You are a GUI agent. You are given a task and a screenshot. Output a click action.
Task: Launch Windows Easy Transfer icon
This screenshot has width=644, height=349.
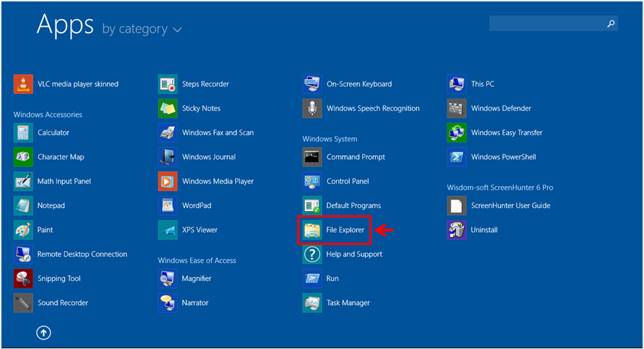tap(456, 133)
